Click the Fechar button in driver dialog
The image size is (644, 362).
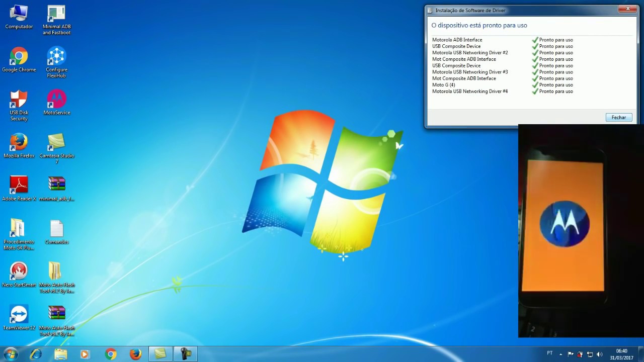pos(619,117)
